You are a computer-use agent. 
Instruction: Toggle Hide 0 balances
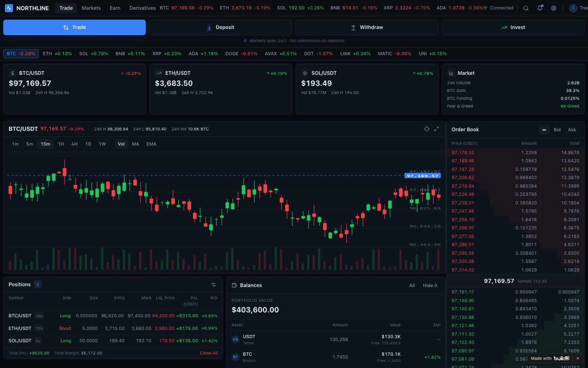[x=430, y=285]
